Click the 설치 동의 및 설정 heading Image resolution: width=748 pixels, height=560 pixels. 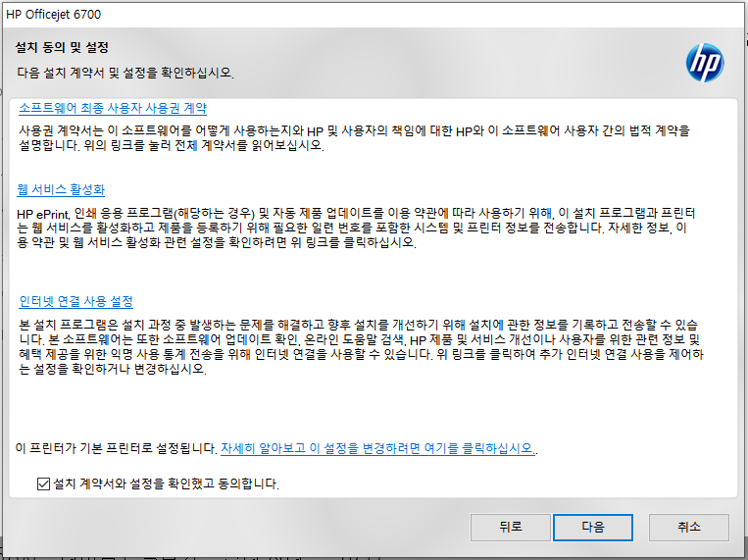(62, 47)
